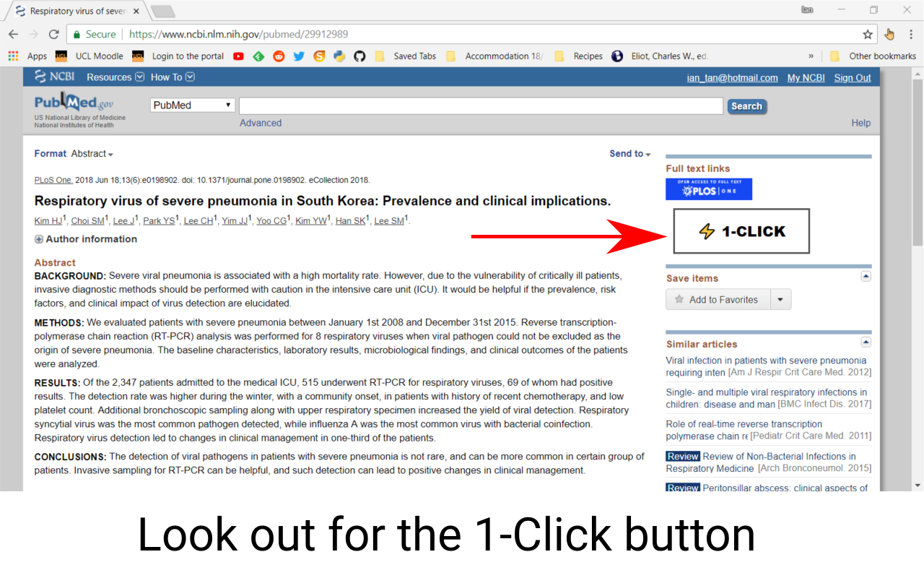
Task: Click author Park YS
Action: pos(159,221)
